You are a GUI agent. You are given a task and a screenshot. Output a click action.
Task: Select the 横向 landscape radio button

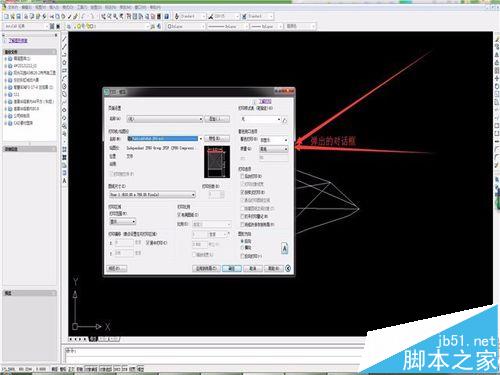[x=242, y=248]
